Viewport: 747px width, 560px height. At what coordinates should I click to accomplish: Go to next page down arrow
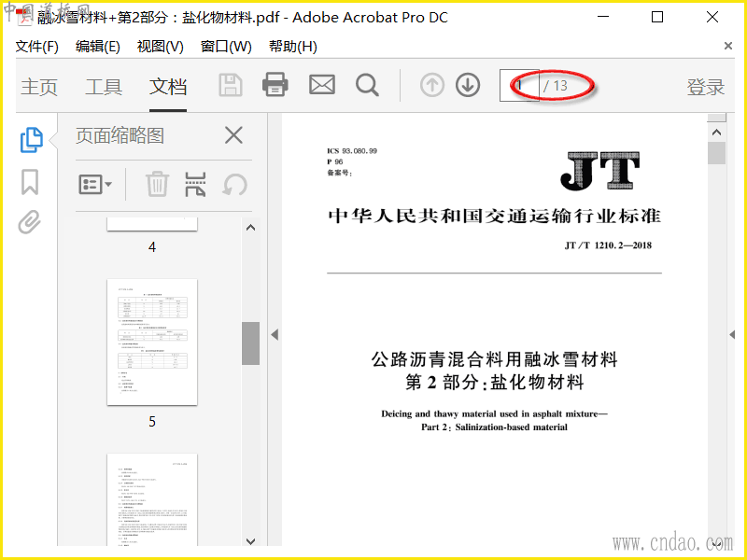[x=468, y=86]
